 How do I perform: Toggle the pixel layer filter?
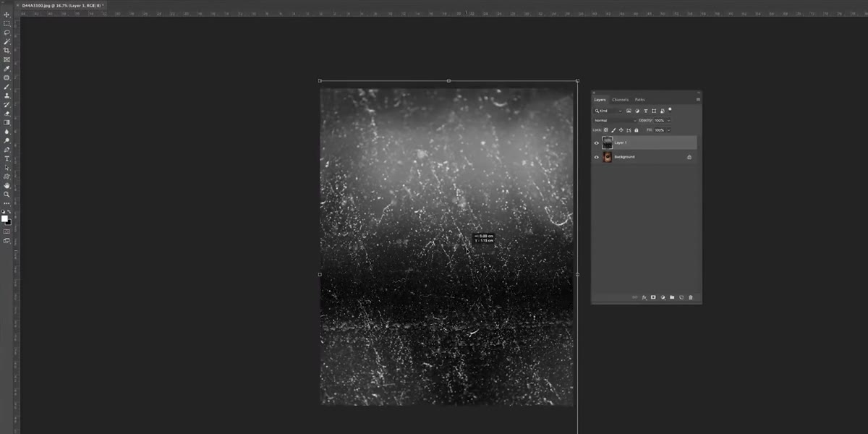[629, 111]
